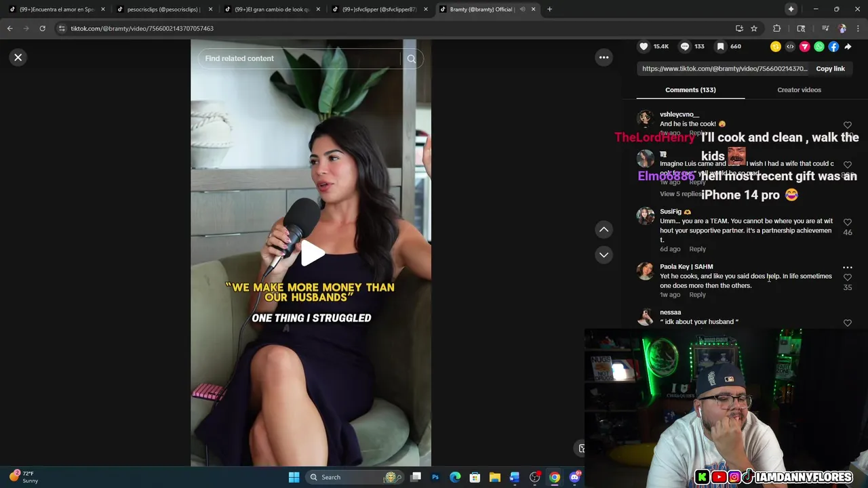Click the Copy link button
Viewport: 868px width, 488px height.
coord(830,68)
